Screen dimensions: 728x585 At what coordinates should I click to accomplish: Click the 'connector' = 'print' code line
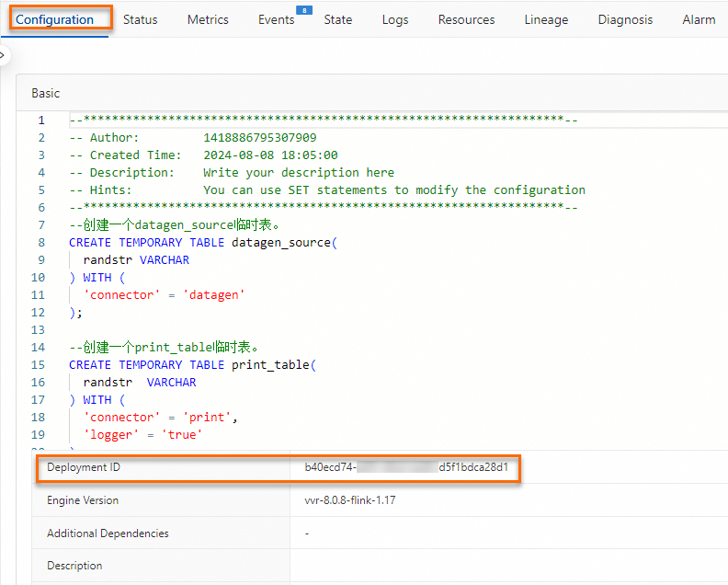[161, 418]
